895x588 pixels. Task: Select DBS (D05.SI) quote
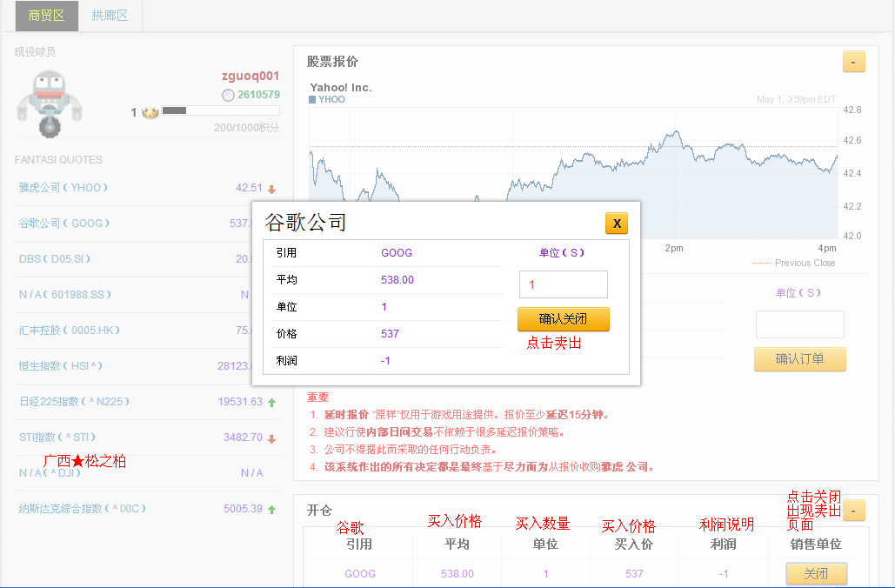pos(55,259)
